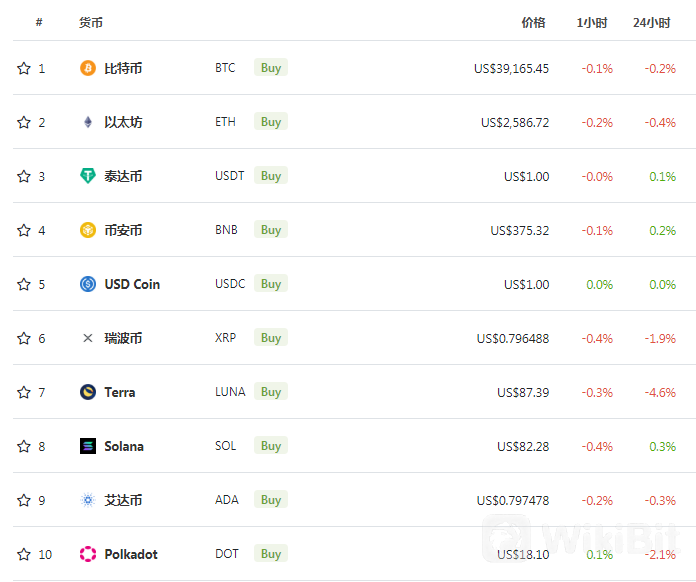Click the Cardano 艾达币 starburst icon
The image size is (696, 582).
(x=88, y=500)
